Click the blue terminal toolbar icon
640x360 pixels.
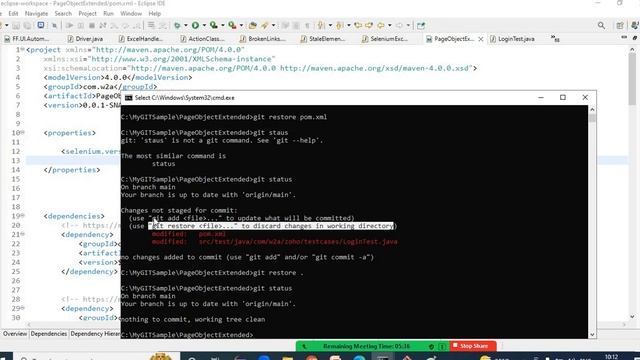point(40,25)
